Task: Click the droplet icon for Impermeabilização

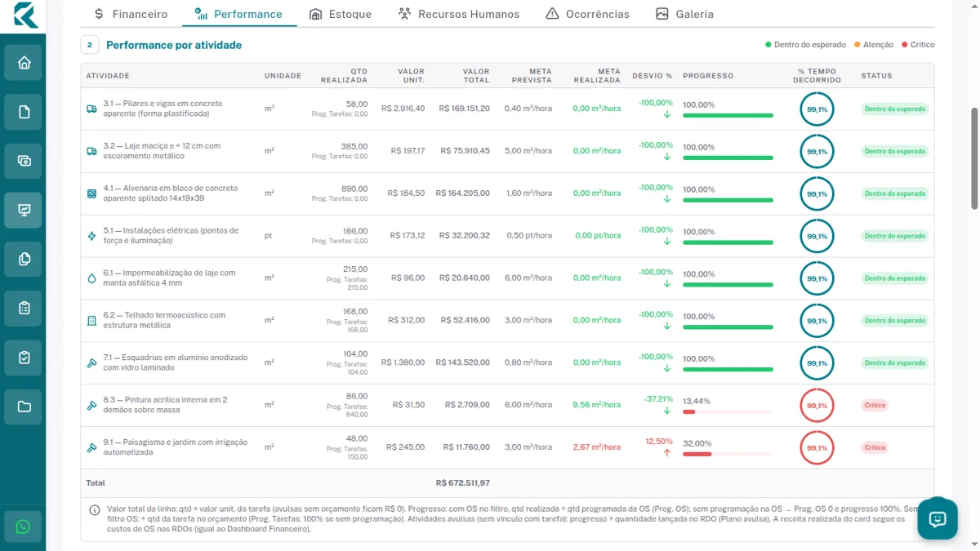Action: [x=91, y=278]
